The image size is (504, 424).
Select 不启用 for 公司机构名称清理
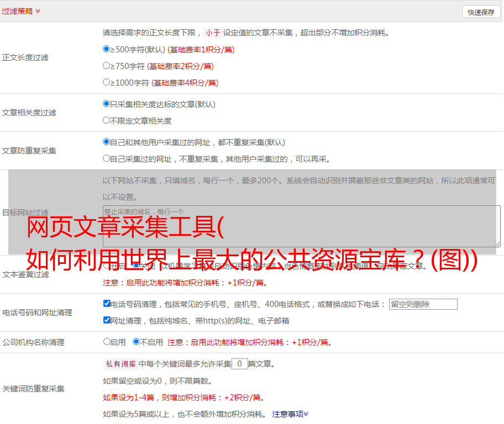pyautogui.click(x=136, y=342)
